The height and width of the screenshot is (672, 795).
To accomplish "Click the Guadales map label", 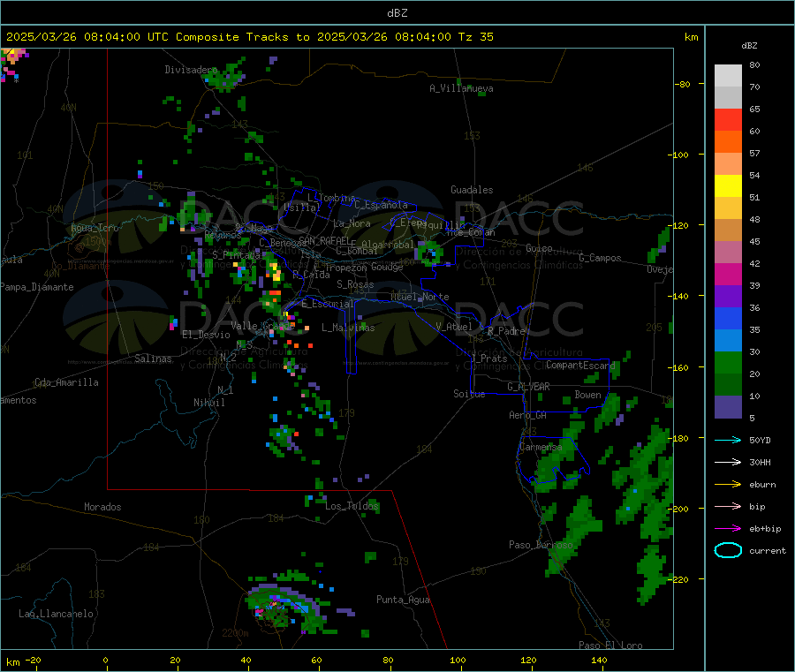I will click(472, 190).
